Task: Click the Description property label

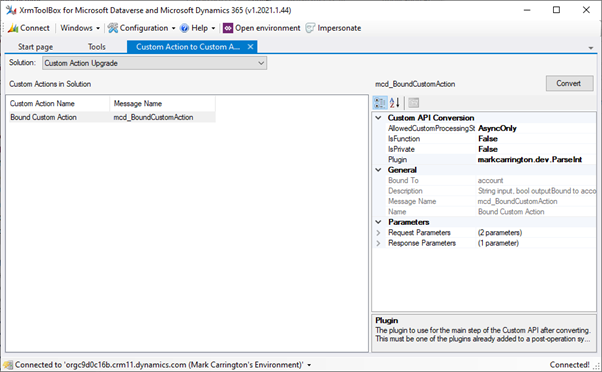Action: [x=405, y=191]
